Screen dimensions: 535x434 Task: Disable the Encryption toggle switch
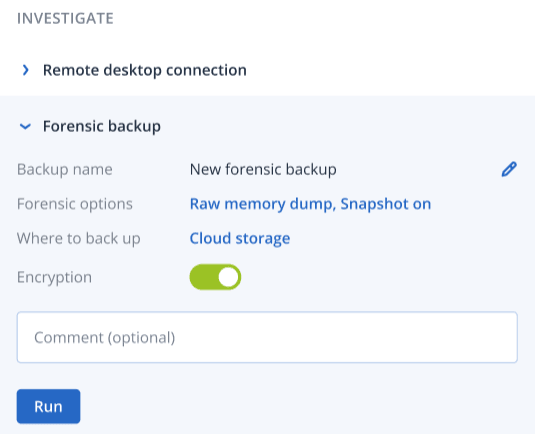(x=215, y=277)
